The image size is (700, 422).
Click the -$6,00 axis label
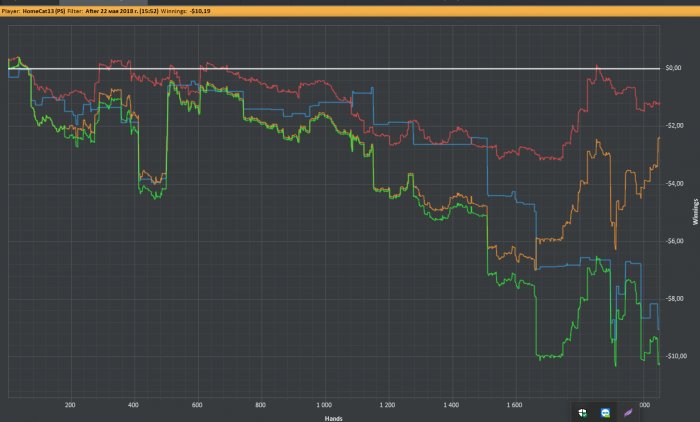673,241
